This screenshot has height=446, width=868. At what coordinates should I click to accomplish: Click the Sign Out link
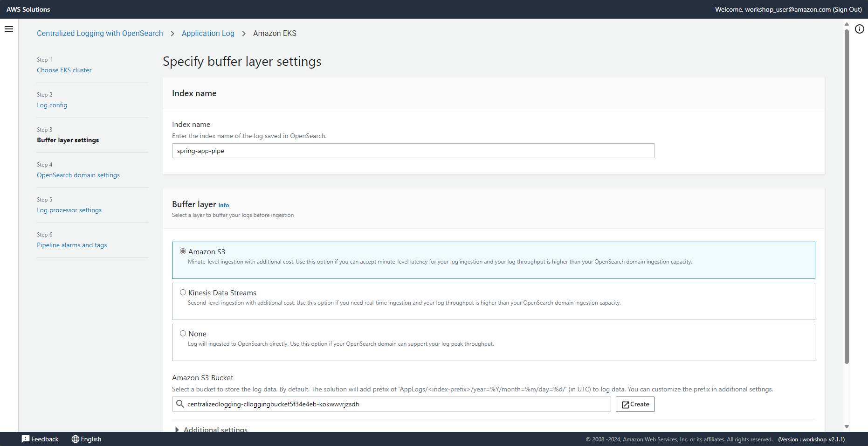(x=847, y=9)
